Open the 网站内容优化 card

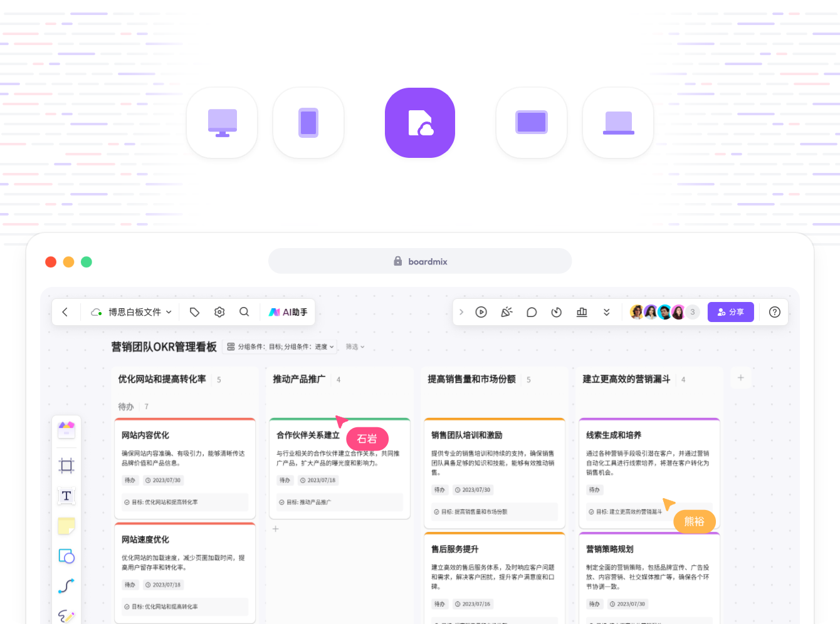(185, 468)
